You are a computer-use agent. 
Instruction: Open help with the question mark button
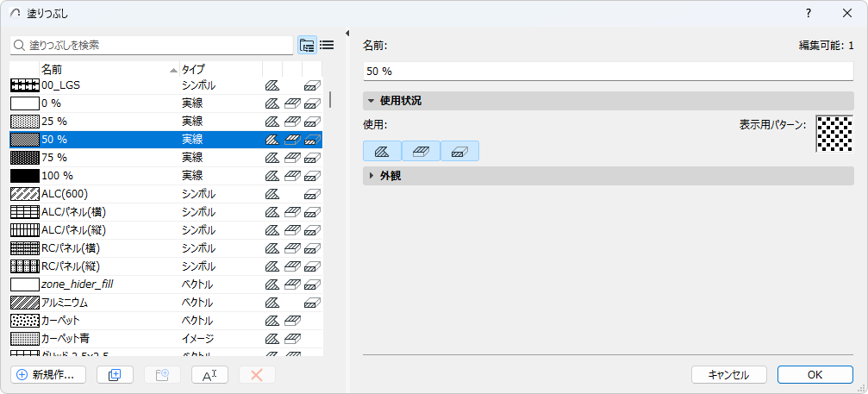click(x=809, y=13)
